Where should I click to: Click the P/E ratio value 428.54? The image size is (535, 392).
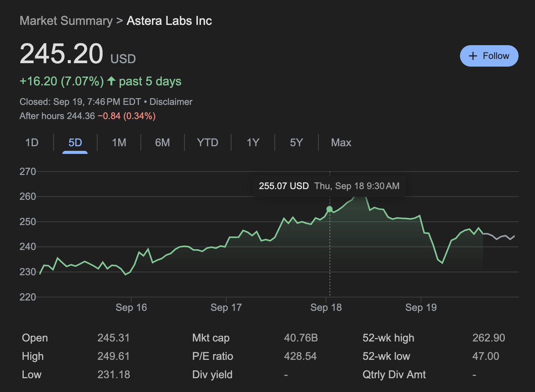click(x=300, y=356)
